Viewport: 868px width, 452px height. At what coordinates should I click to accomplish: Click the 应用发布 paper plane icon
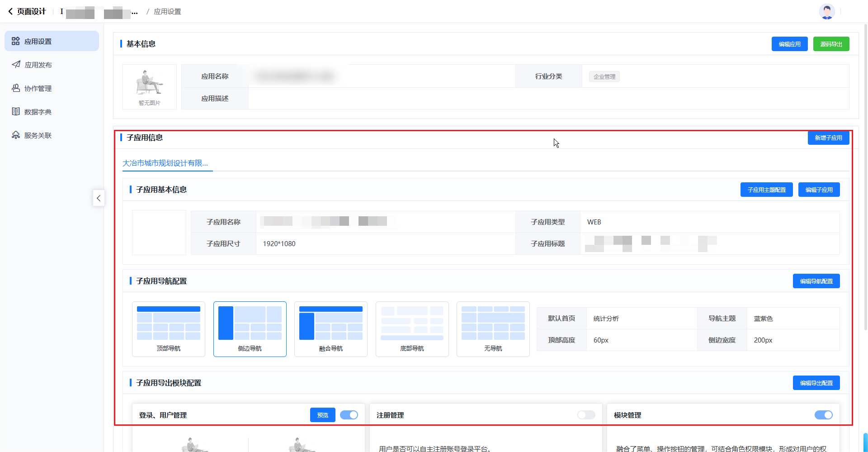[x=16, y=65]
